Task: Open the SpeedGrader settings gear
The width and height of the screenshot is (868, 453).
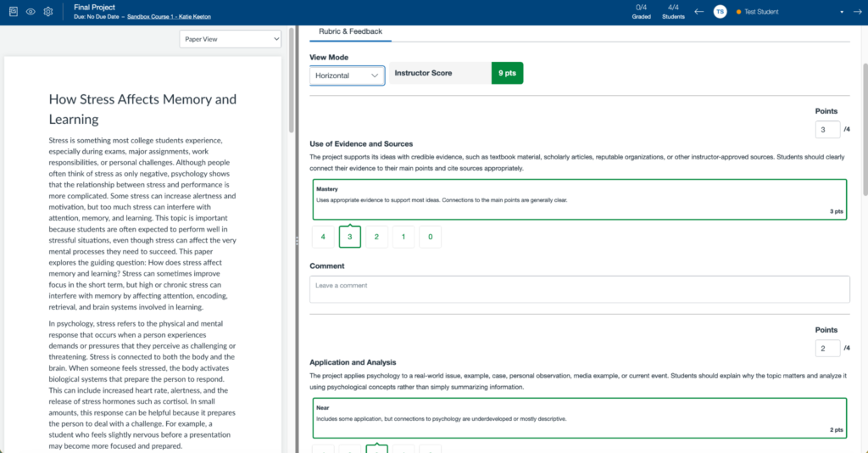Action: (x=48, y=12)
